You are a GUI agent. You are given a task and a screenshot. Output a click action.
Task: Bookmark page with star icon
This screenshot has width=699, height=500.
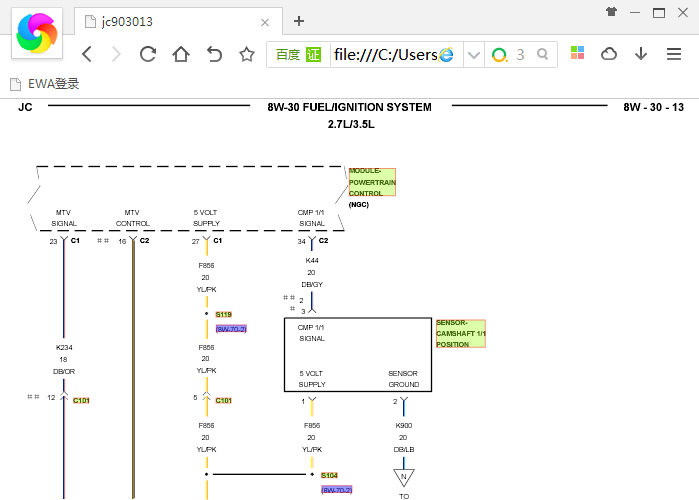[x=247, y=54]
